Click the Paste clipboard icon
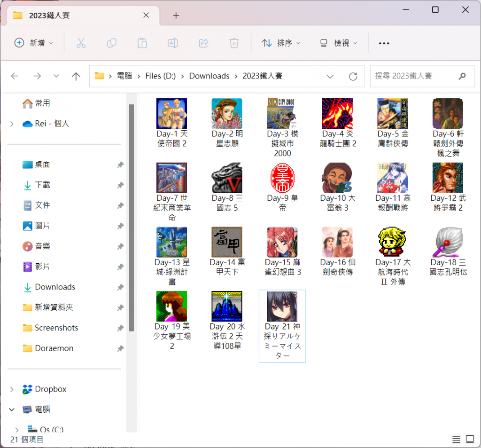The height and width of the screenshot is (448, 481). tap(142, 43)
